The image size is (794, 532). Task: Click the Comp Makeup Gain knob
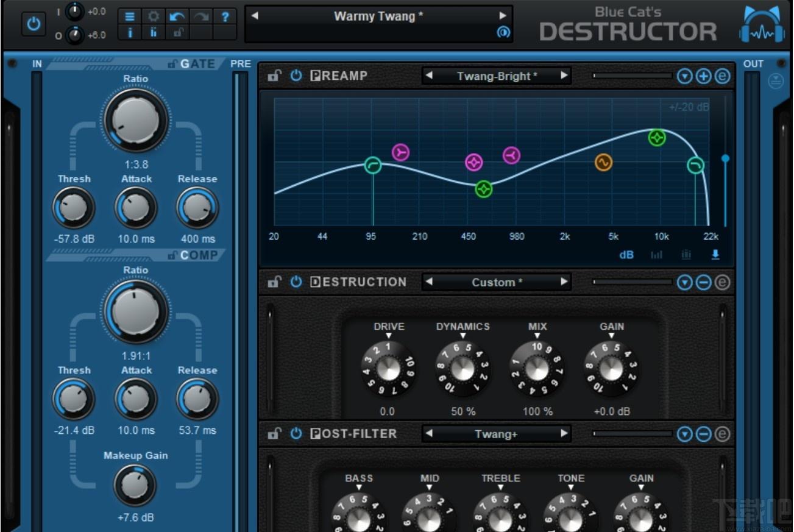tap(135, 485)
